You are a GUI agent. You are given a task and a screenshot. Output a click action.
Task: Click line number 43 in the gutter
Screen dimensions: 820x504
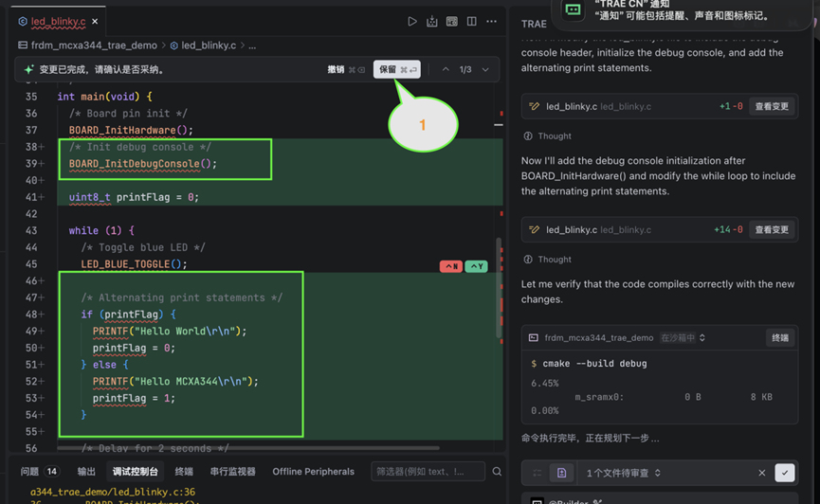[x=31, y=230]
